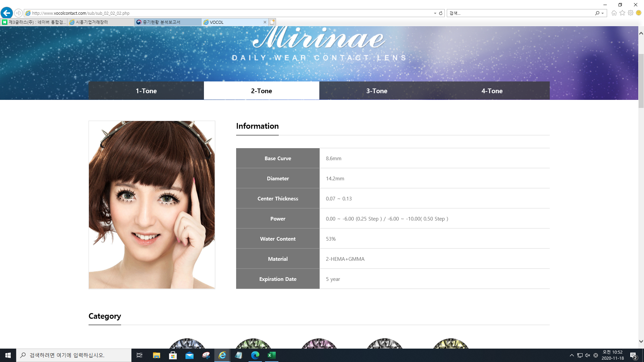Go back with the browser back arrow
This screenshot has height=362, width=644.
coord(7,13)
